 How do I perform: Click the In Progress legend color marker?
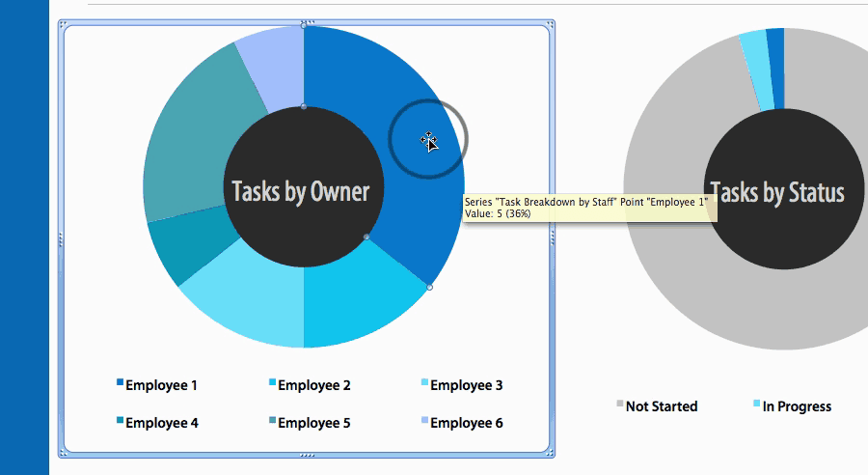click(756, 404)
